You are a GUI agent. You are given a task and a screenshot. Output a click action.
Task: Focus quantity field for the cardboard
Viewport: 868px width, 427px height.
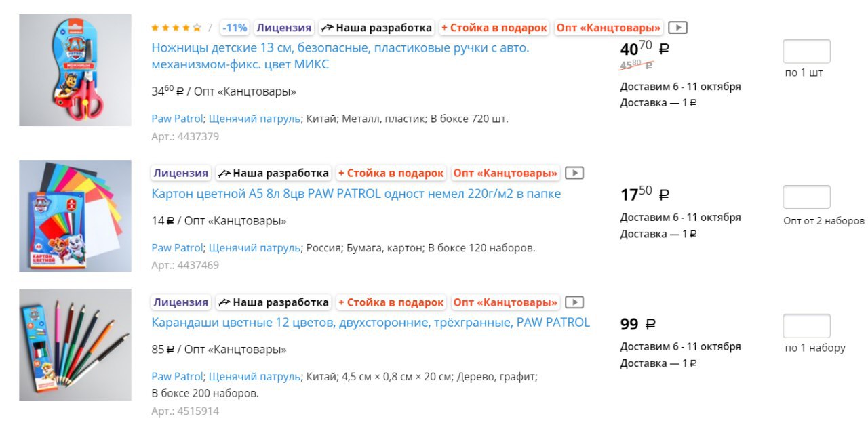pyautogui.click(x=806, y=197)
